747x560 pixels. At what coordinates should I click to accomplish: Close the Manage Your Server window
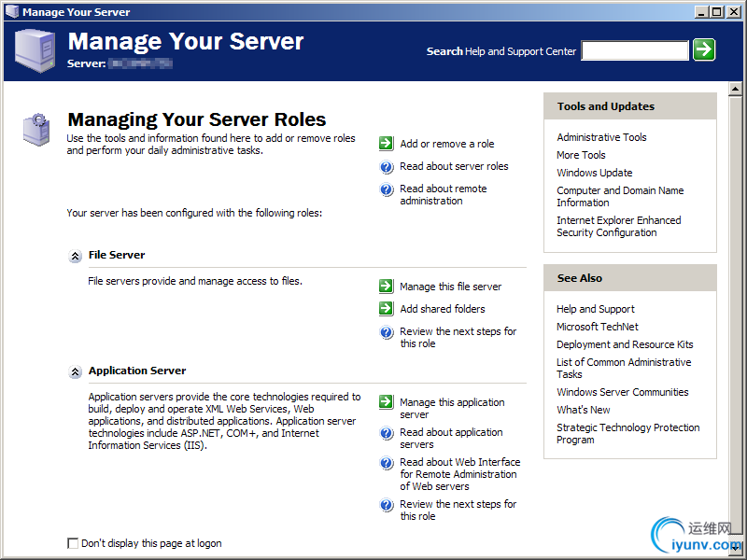pos(734,12)
